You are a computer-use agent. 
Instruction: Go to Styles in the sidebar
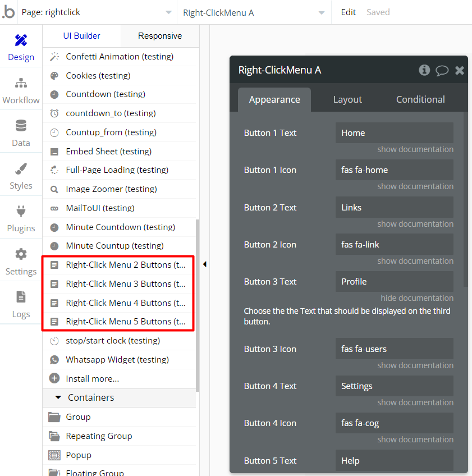click(x=21, y=176)
